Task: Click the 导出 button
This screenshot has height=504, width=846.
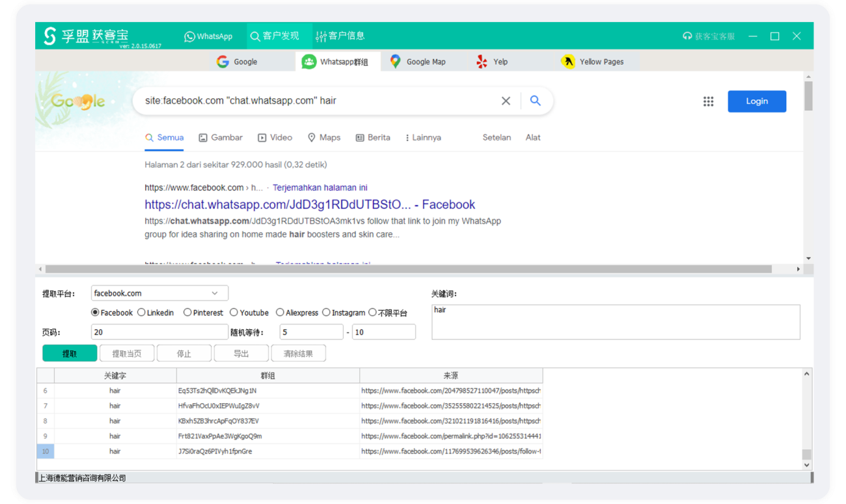Action: (x=241, y=354)
